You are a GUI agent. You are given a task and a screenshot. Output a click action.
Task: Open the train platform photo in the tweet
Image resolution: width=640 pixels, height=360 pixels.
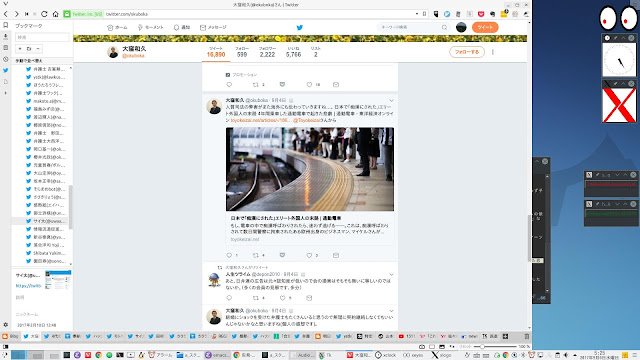click(310, 169)
